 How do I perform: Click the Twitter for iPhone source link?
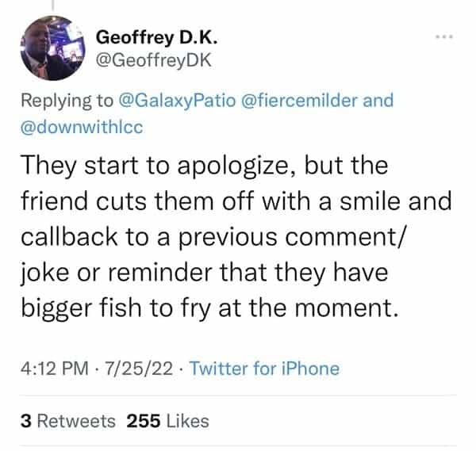(x=265, y=368)
